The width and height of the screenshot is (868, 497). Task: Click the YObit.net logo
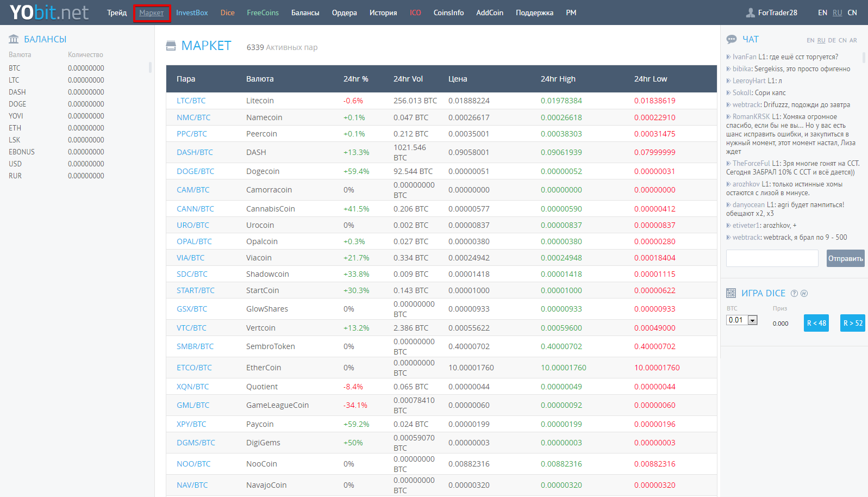[x=49, y=13]
